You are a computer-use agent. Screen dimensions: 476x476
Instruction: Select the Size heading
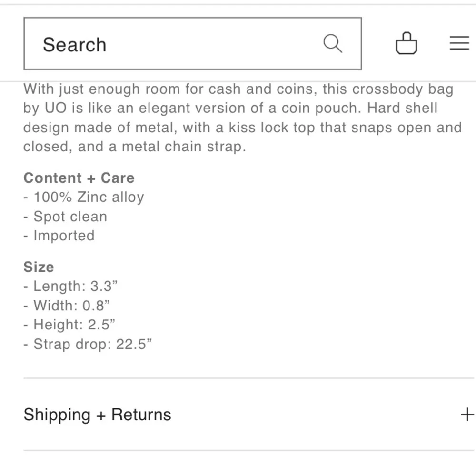(39, 267)
